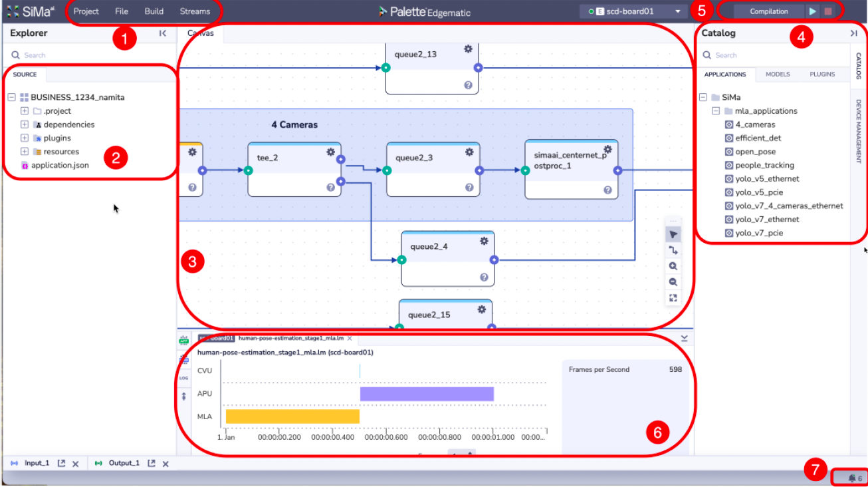868x487 pixels.
Task: Select the pointer tool in canvas toolbar
Action: pyautogui.click(x=673, y=234)
